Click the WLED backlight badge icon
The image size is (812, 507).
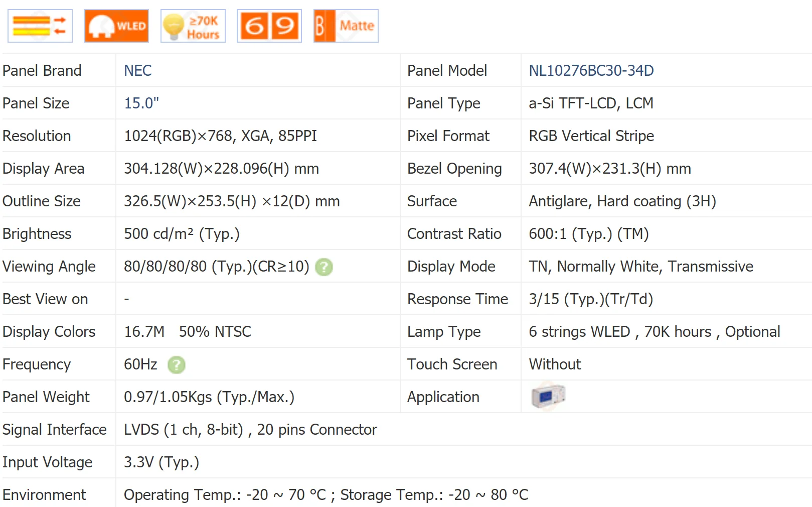[x=116, y=26]
